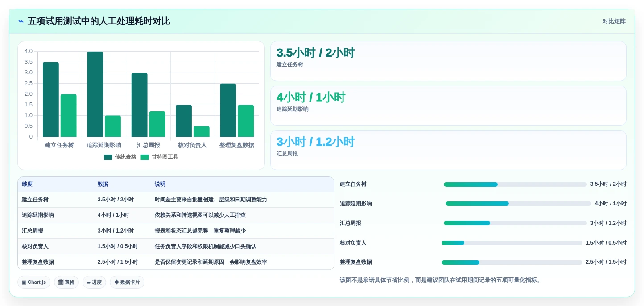644x306 pixels.
Task: Click the 对比矩阵 label in header
Action: pos(614,21)
